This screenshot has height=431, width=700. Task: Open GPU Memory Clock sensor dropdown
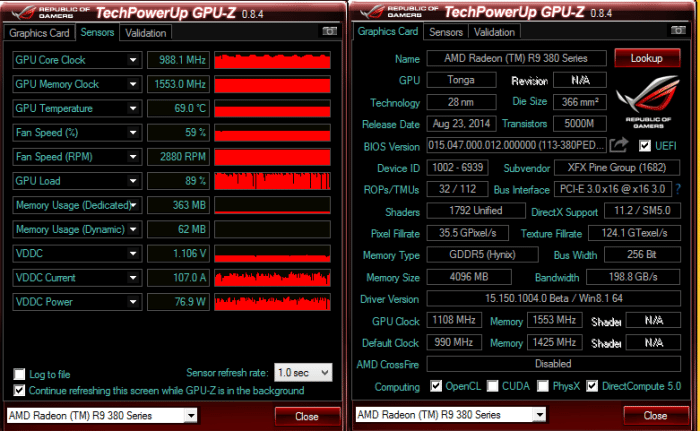(133, 84)
